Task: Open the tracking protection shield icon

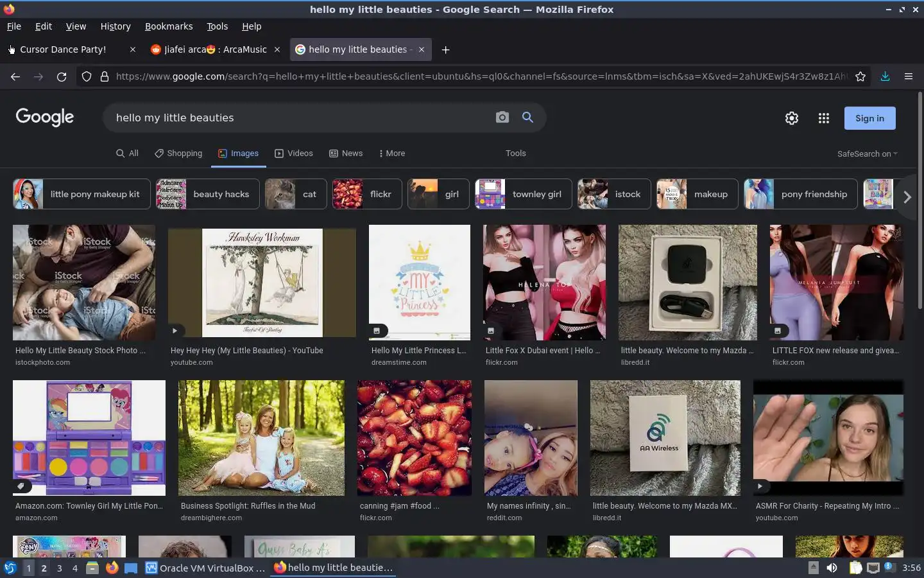Action: pos(86,76)
